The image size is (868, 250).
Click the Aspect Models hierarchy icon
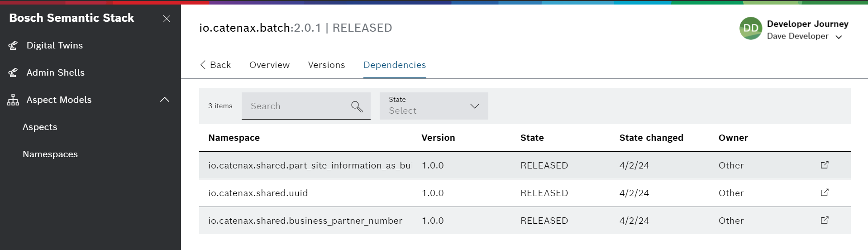tap(13, 100)
